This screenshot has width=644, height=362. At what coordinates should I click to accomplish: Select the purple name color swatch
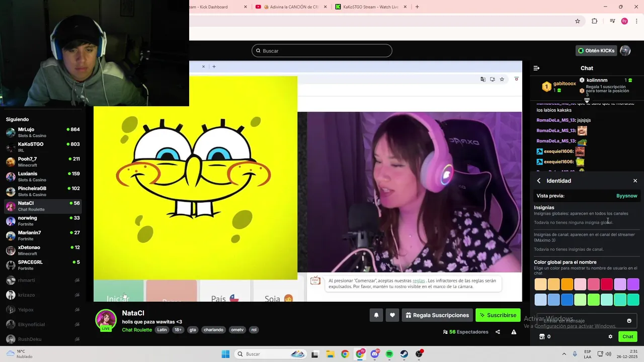[633, 285]
